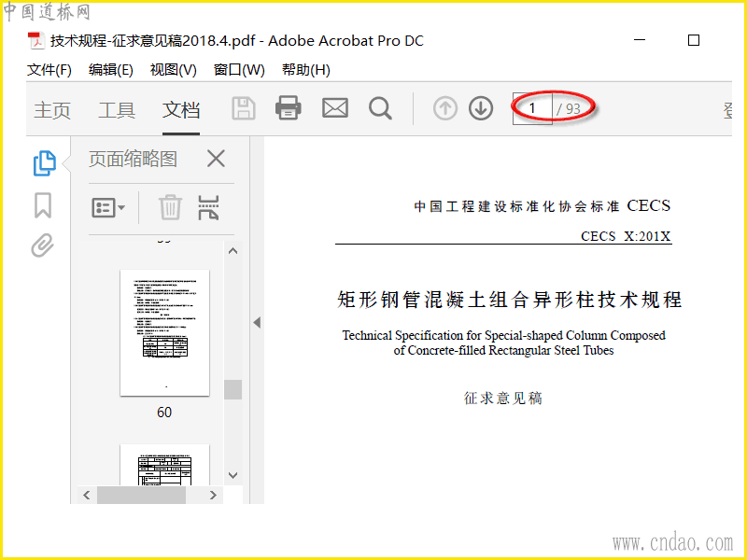Select the thumbnail below page 60
This screenshot has height=560, width=747.
(165, 465)
